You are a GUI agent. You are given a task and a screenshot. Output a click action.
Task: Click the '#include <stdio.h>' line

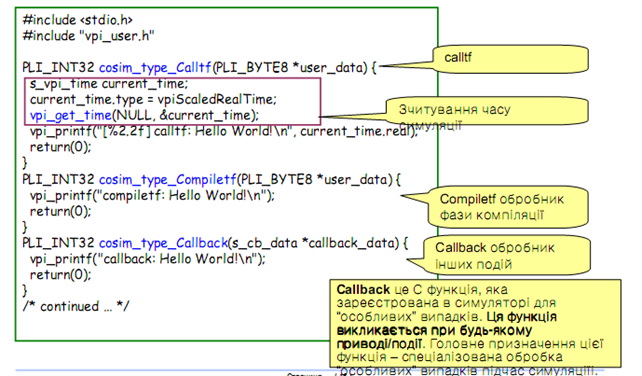(x=77, y=20)
